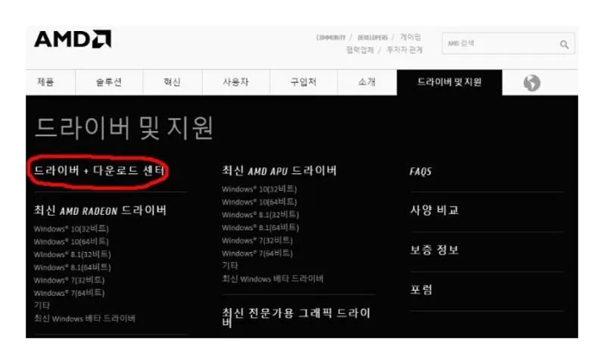This screenshot has width=604, height=364.
Task: Choose APU Windows 7(64비트) driver
Action: pyautogui.click(x=257, y=253)
